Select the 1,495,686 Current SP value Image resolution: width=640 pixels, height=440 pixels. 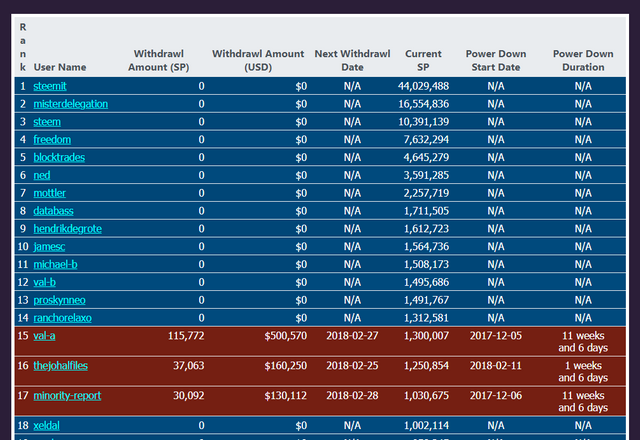tap(427, 282)
